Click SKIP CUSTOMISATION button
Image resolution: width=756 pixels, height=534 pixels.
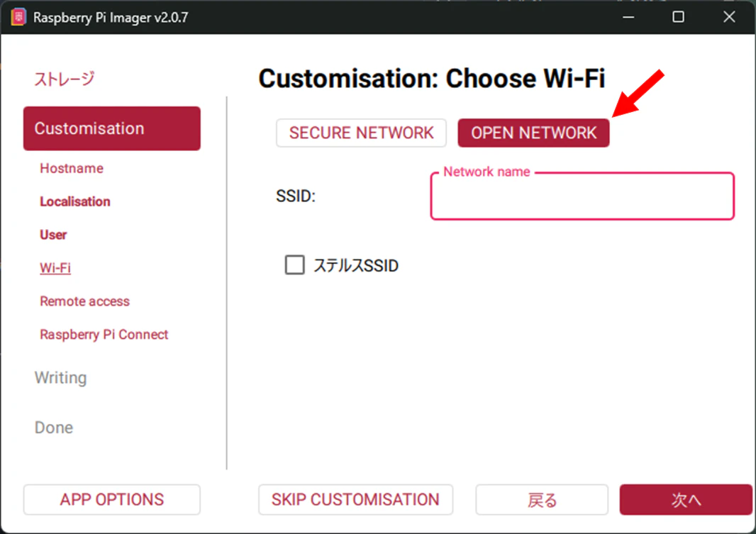(x=355, y=500)
